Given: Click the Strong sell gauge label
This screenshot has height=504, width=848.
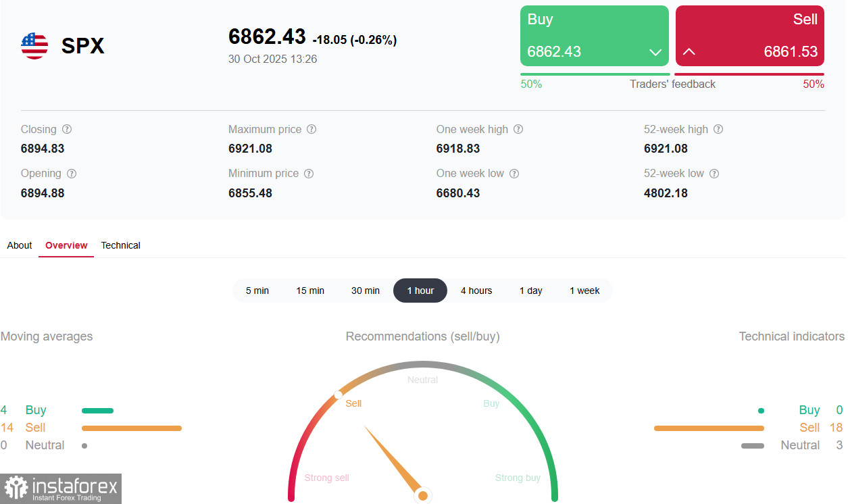Looking at the screenshot, I should coord(327,478).
